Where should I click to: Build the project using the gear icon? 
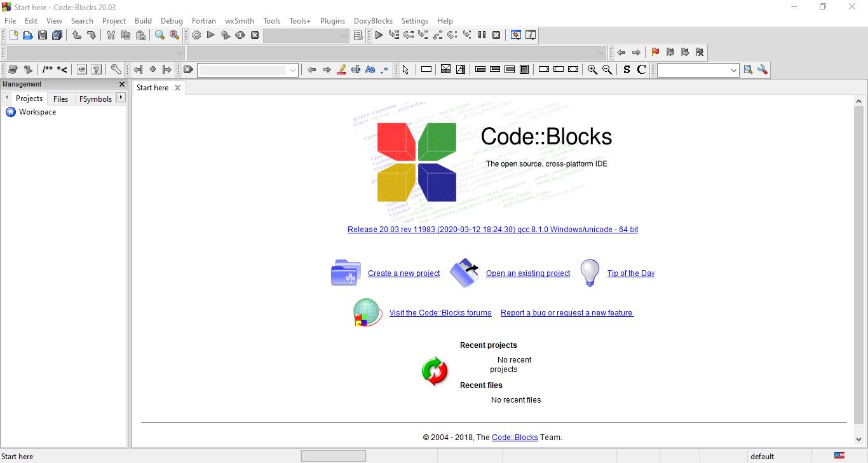tap(196, 36)
